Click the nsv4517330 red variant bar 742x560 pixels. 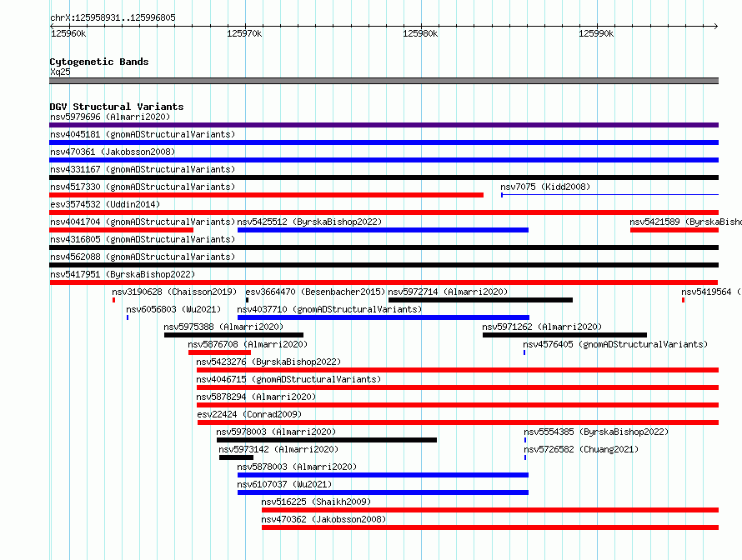(267, 195)
